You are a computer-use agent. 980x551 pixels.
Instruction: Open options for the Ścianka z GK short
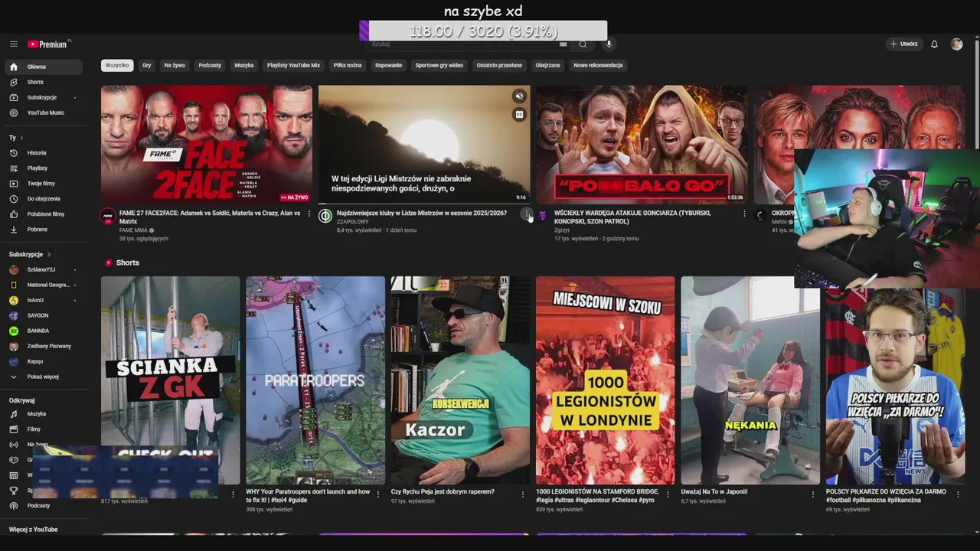point(233,494)
